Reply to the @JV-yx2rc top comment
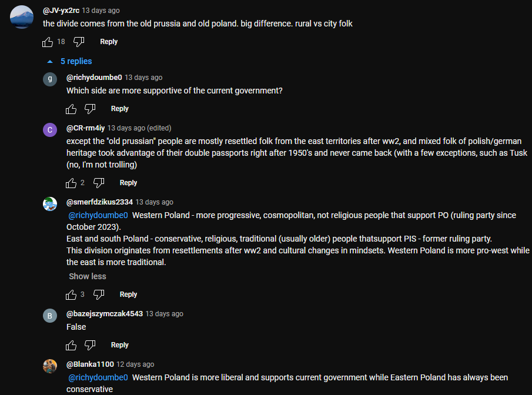Viewport: 532px width, 395px height. coord(109,42)
